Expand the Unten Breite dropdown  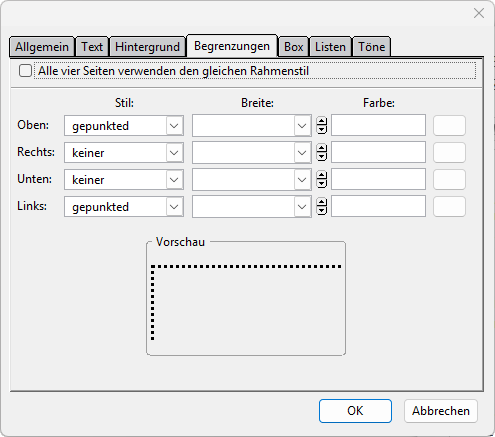click(x=302, y=180)
